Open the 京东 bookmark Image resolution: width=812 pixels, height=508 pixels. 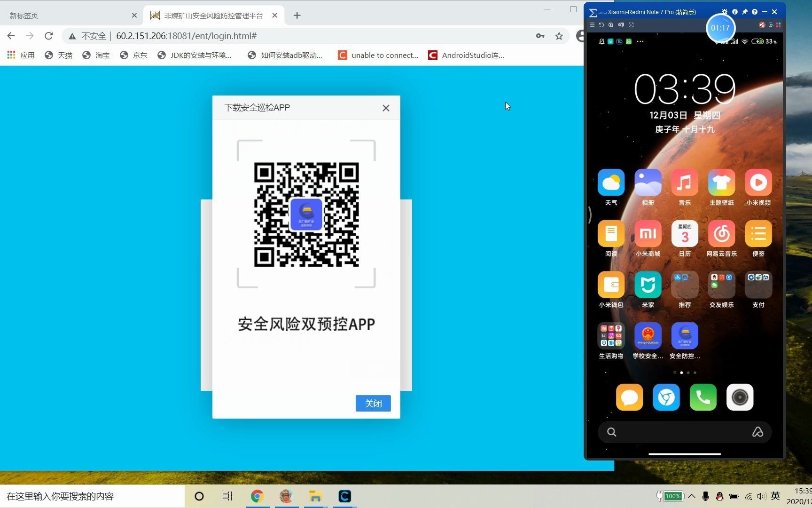pyautogui.click(x=133, y=55)
